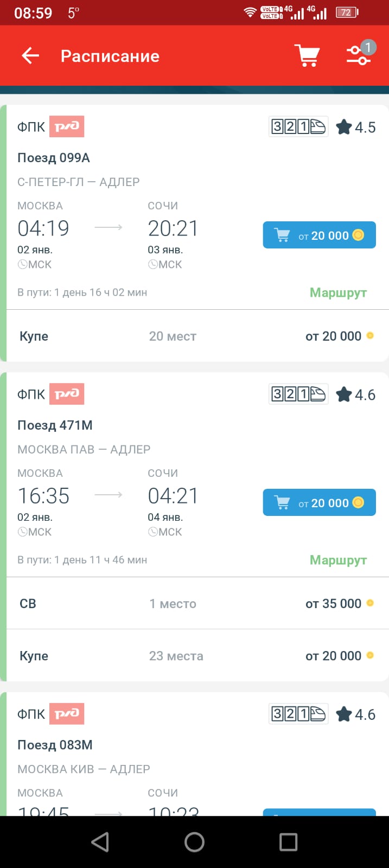Buy train 099А ticket from 20 000
The width and height of the screenshot is (389, 868).
click(319, 235)
